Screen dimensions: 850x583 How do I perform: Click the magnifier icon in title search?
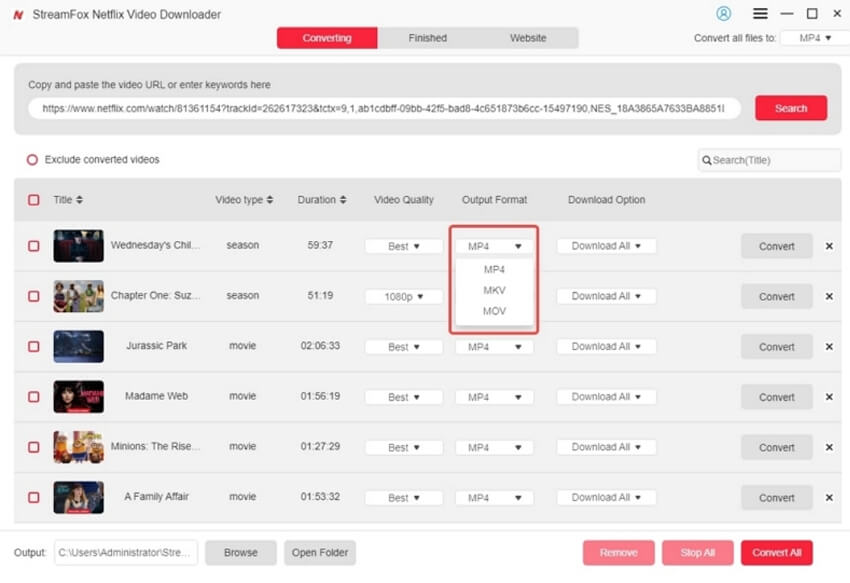[x=706, y=161]
